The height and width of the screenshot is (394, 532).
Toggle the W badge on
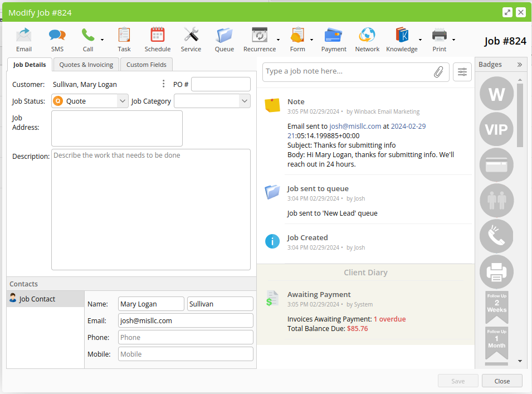pyautogui.click(x=496, y=94)
